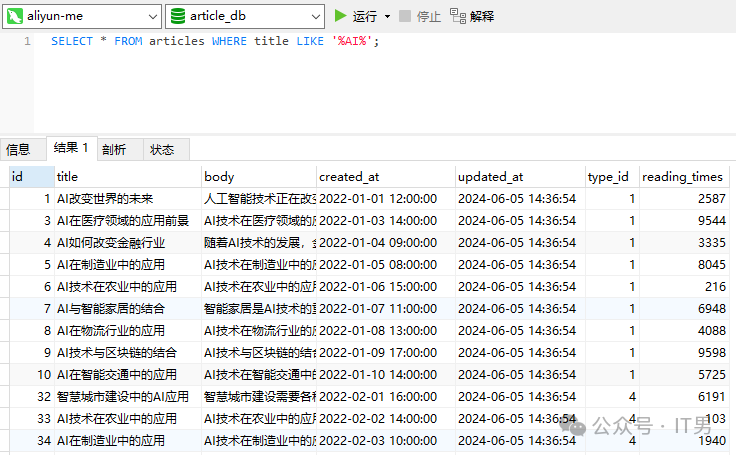
Task: Open the aliyun-me connection dropdown
Action: (x=152, y=17)
